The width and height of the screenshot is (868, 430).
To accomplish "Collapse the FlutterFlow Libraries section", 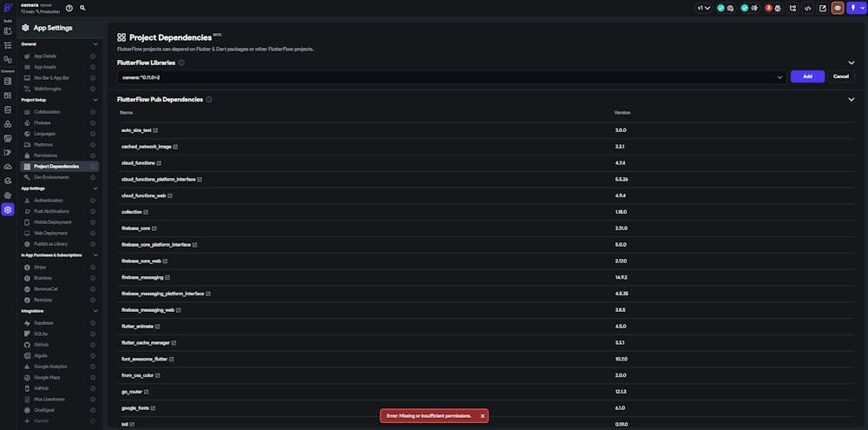I will (x=852, y=63).
